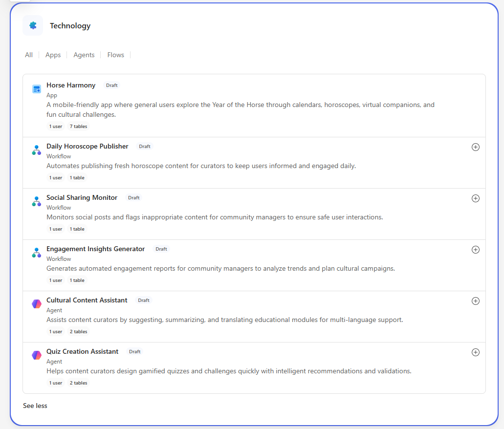Click the Engagement Insights Generator workflow icon
The image size is (504, 429).
(x=37, y=253)
